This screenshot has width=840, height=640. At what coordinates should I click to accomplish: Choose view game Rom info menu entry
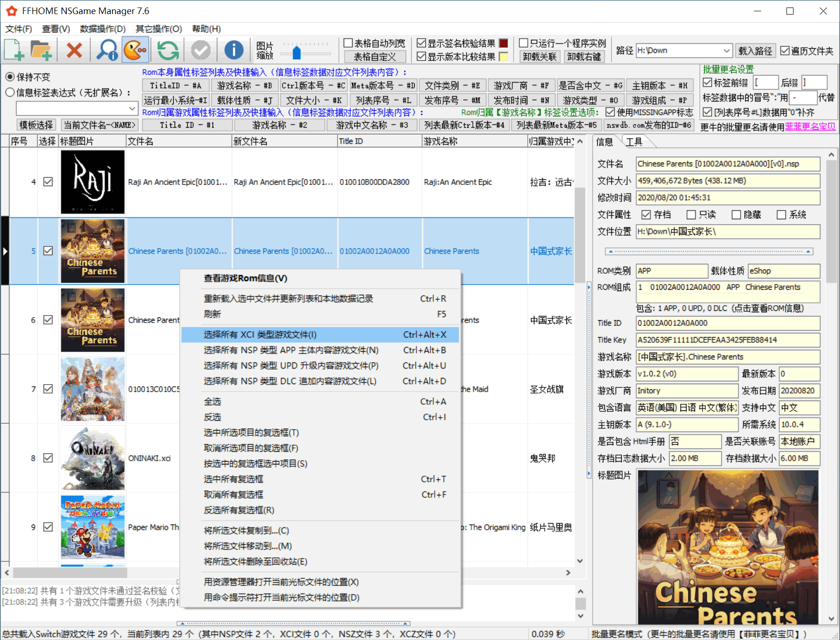320,278
